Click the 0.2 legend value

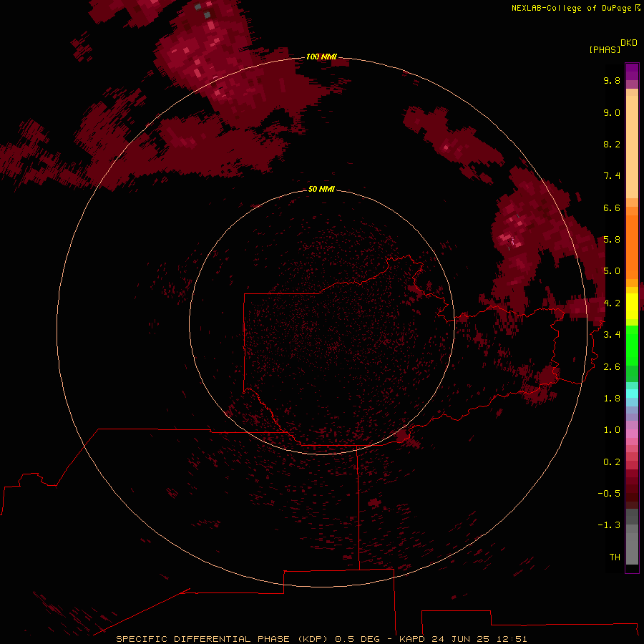612,462
